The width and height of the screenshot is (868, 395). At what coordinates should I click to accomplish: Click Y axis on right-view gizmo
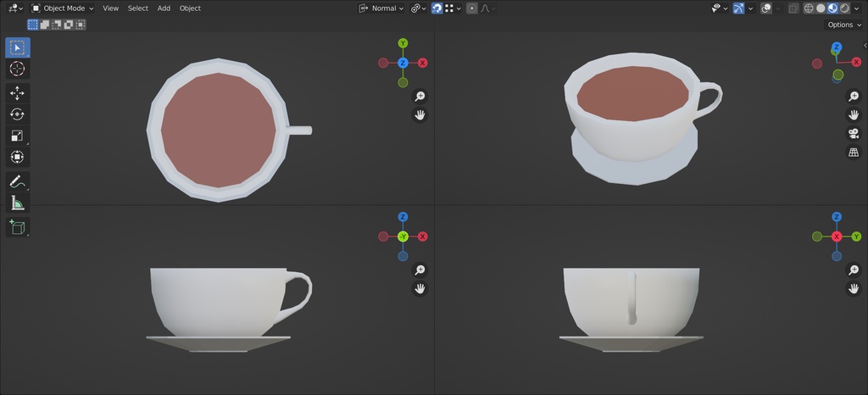(856, 236)
